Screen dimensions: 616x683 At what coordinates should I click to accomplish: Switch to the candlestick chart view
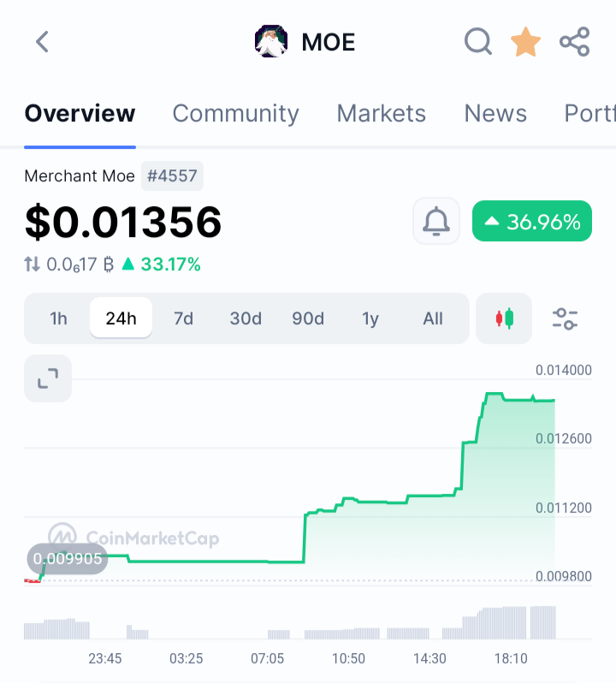[x=504, y=318]
